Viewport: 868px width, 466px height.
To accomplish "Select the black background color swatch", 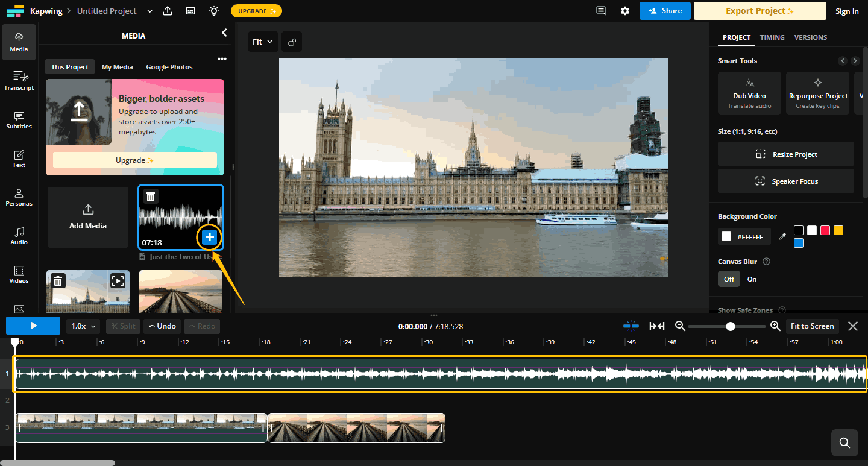I will 799,230.
